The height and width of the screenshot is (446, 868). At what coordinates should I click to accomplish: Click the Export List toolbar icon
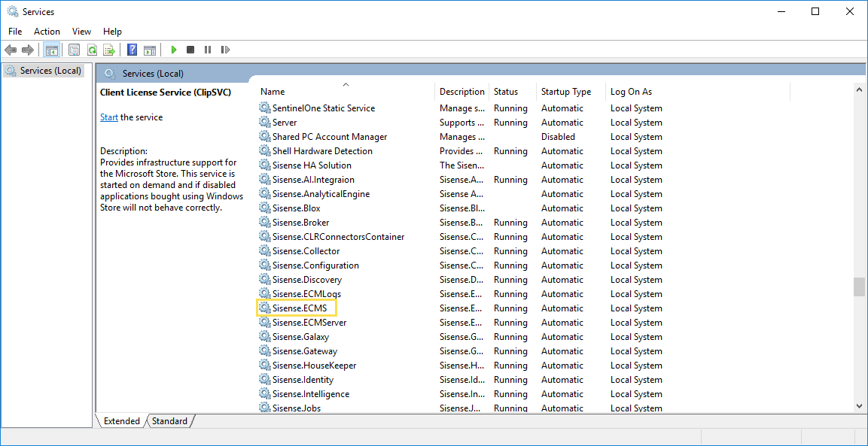(x=109, y=50)
